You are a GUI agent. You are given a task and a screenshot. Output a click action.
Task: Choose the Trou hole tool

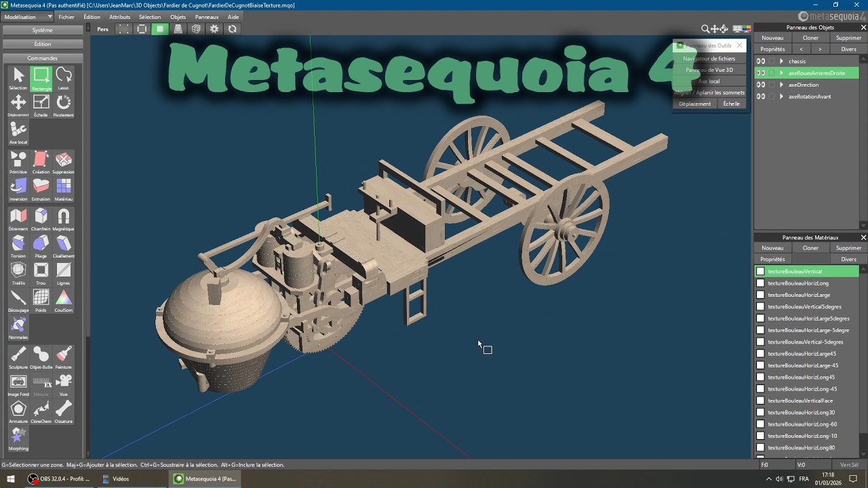pos(41,274)
